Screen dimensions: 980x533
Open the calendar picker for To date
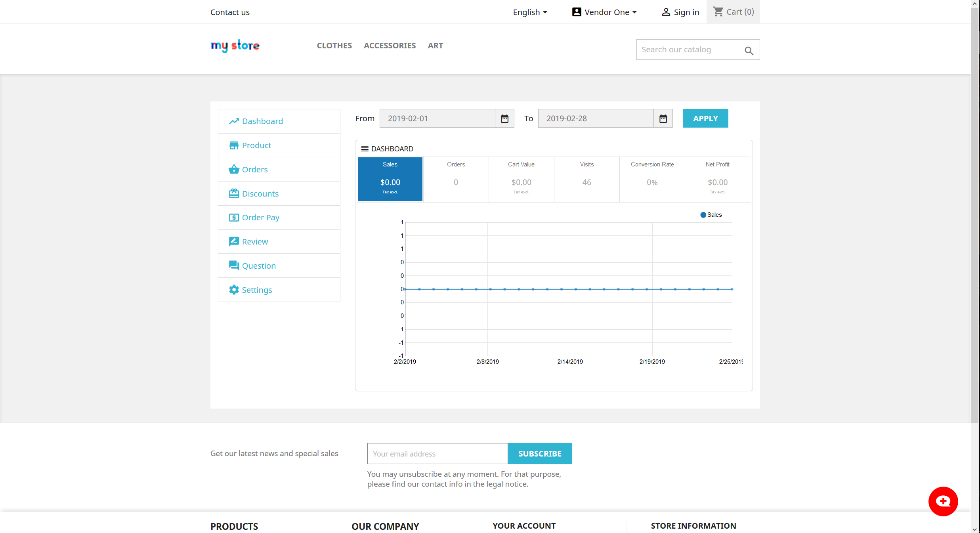pos(663,118)
